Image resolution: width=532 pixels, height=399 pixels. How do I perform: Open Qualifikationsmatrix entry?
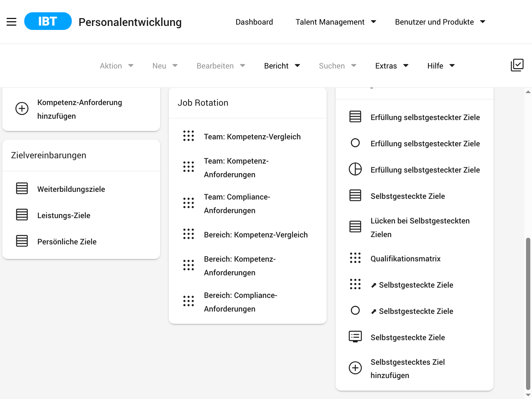405,259
